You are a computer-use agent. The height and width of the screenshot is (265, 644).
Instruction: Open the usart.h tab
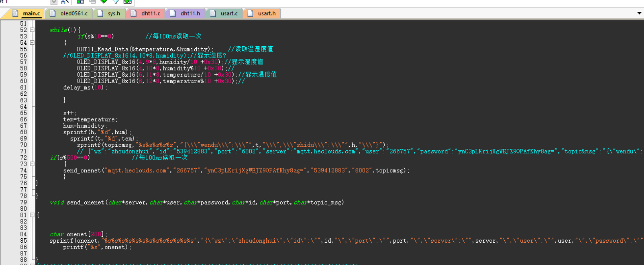point(262,13)
